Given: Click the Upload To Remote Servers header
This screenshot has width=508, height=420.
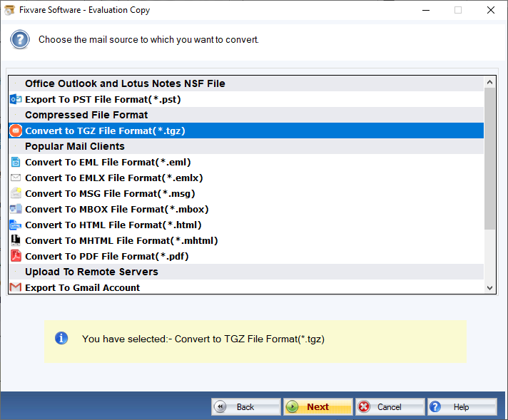Looking at the screenshot, I should tap(246, 272).
